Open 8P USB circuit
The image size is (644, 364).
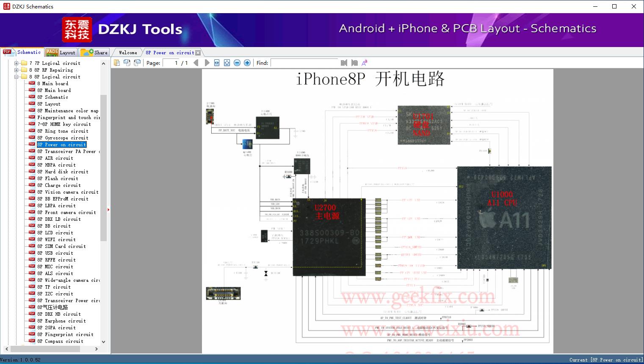point(55,253)
